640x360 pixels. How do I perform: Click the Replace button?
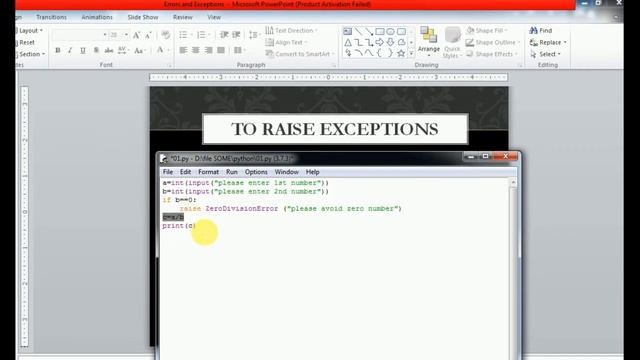pos(548,42)
